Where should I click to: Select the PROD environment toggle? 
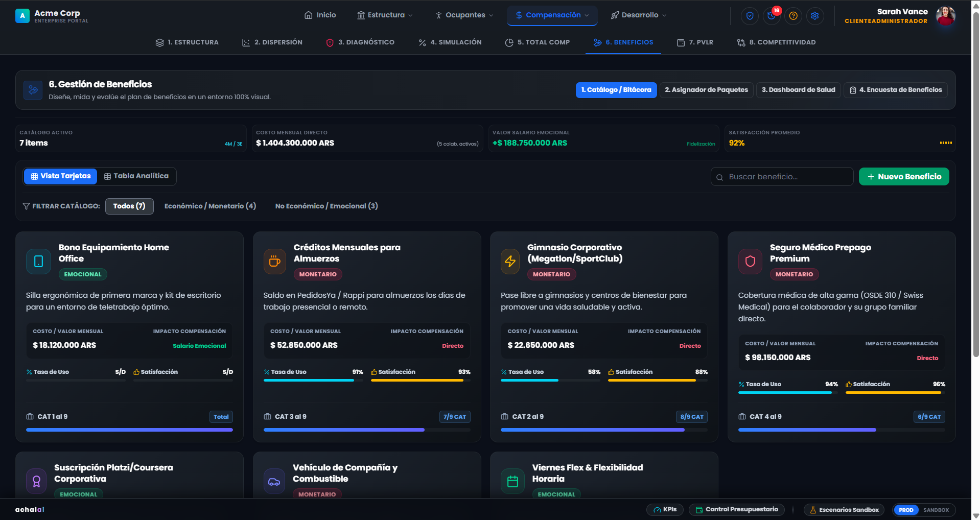906,510
